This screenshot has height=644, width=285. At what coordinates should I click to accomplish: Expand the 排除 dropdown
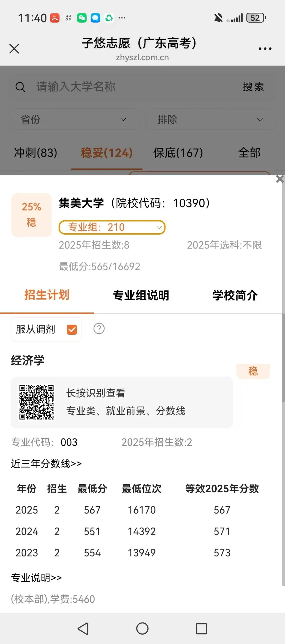[x=211, y=119]
